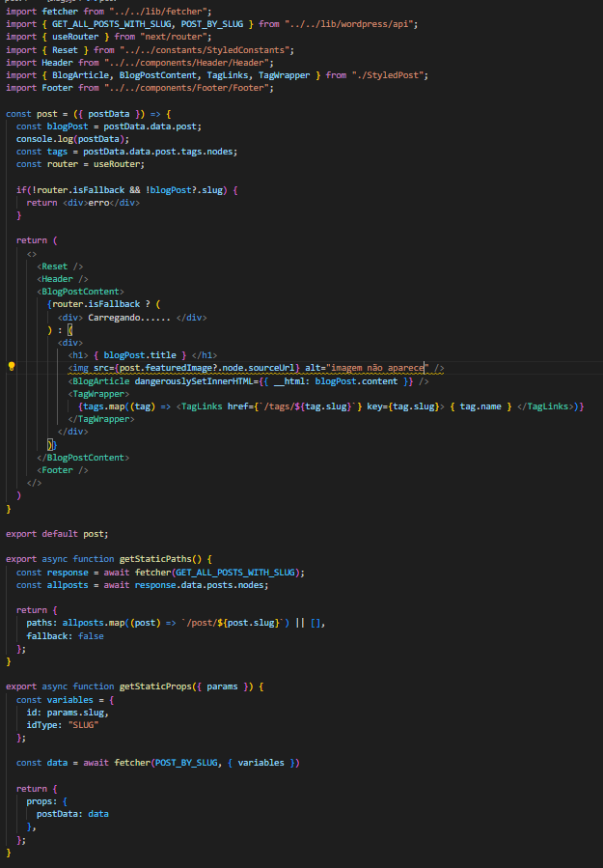
Task: Click POST_BY_SLUG in the fetcher call
Action: tap(186, 763)
